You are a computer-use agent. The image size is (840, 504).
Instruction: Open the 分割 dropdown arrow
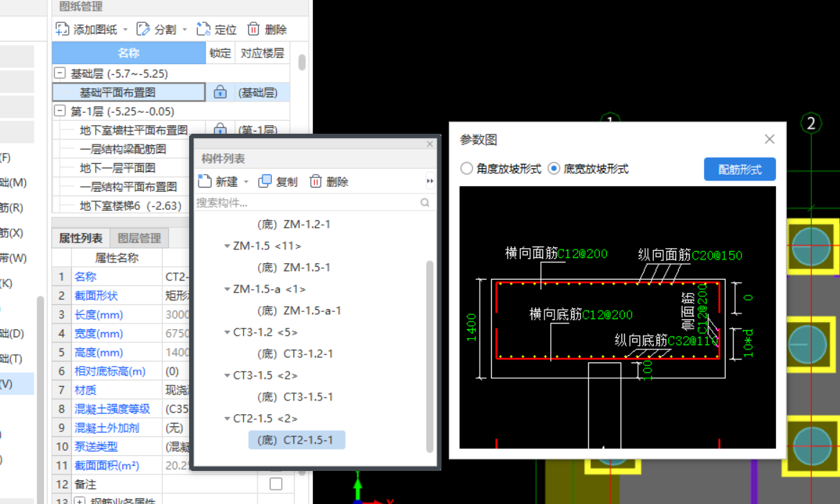click(x=185, y=29)
